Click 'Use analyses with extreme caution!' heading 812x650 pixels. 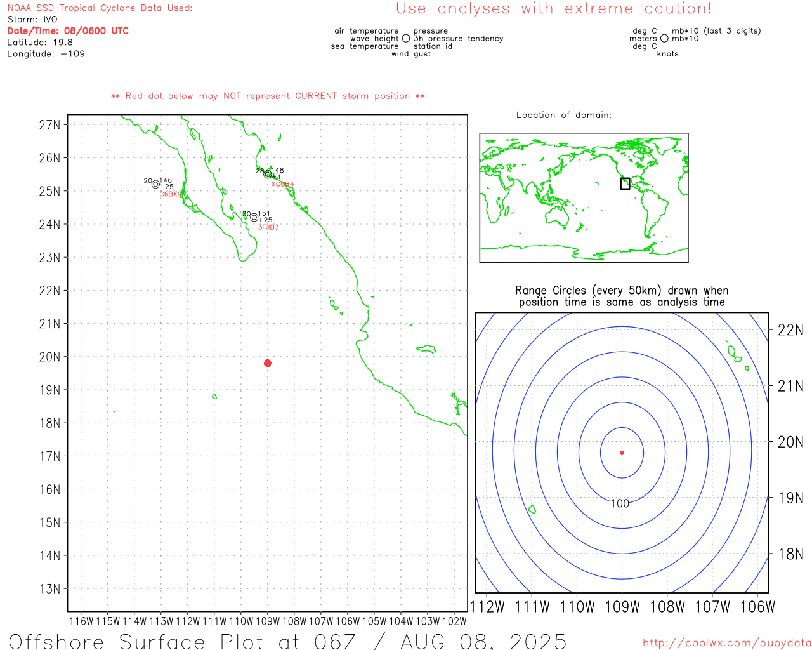pyautogui.click(x=554, y=9)
